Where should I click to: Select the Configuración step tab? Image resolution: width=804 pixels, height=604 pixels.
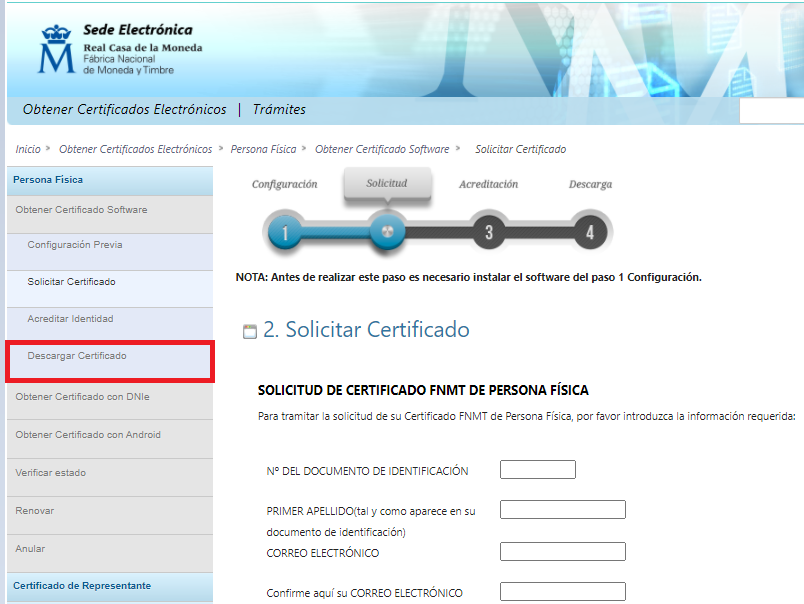pos(285,184)
